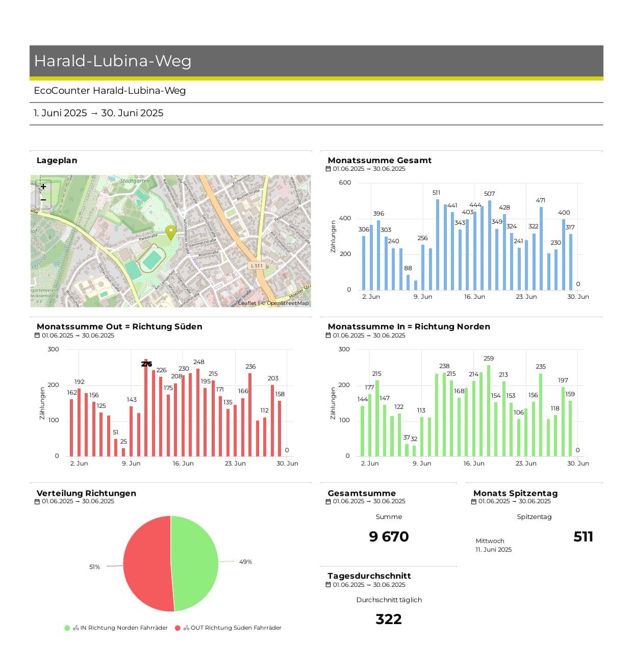Select the 511 peak bar in Gesamt chart

tap(438, 245)
